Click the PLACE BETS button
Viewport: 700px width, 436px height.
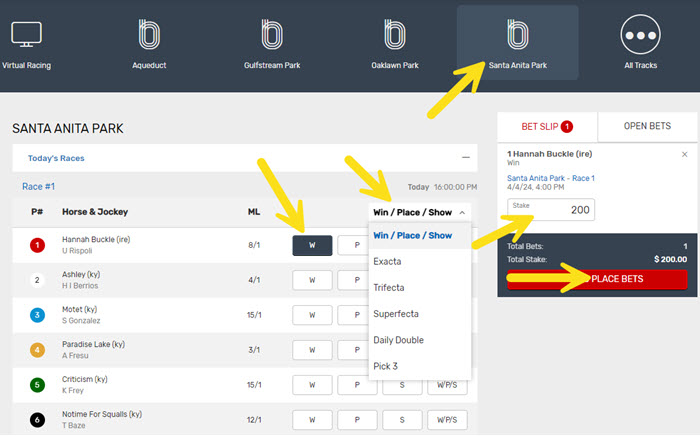point(597,279)
